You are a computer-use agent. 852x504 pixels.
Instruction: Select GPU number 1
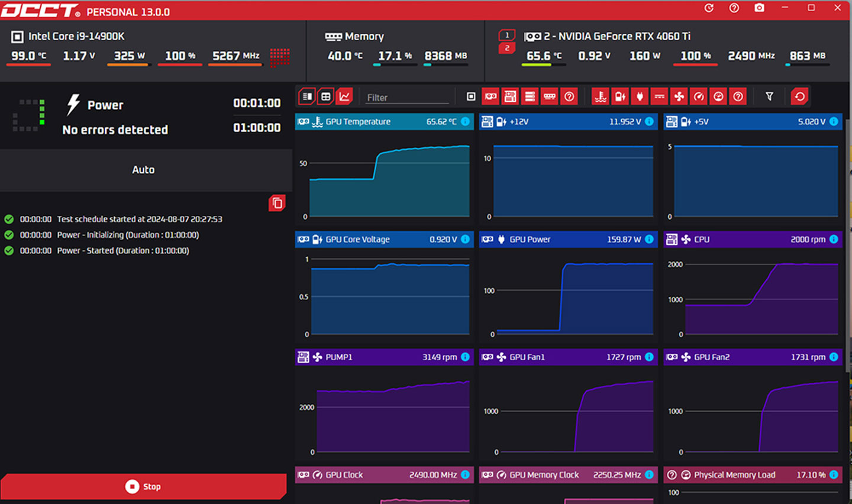tap(507, 35)
